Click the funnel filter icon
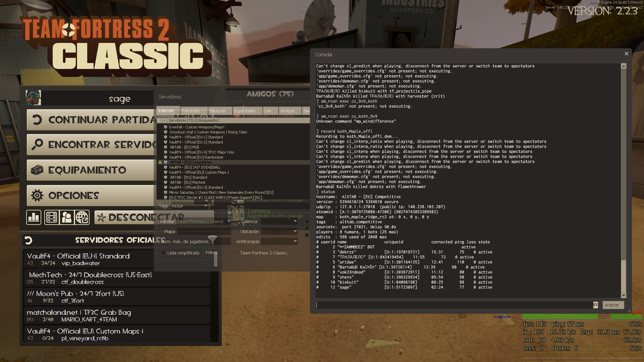This screenshot has height=362, width=644. click(212, 240)
